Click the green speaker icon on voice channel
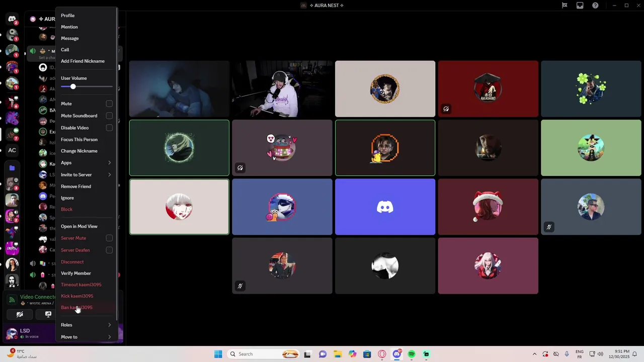The width and height of the screenshot is (644, 362). click(x=33, y=51)
